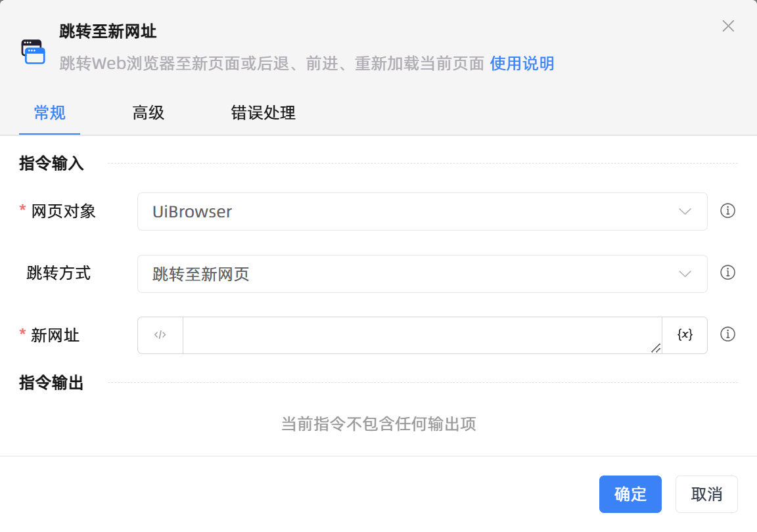
Task: Open the 网页对象 combo box showing UiBrowser
Action: pos(407,211)
